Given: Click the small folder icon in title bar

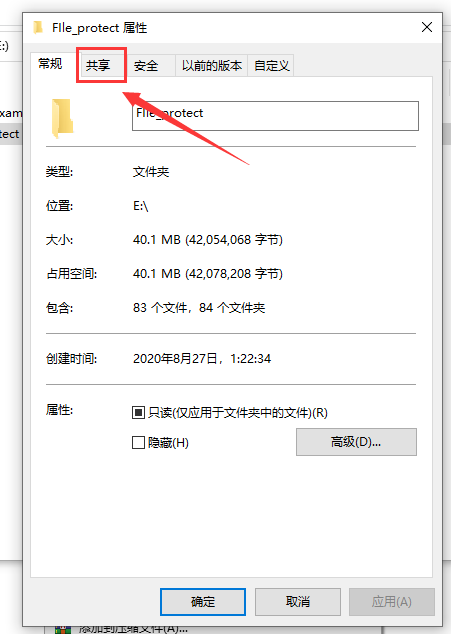Looking at the screenshot, I should pyautogui.click(x=38, y=27).
